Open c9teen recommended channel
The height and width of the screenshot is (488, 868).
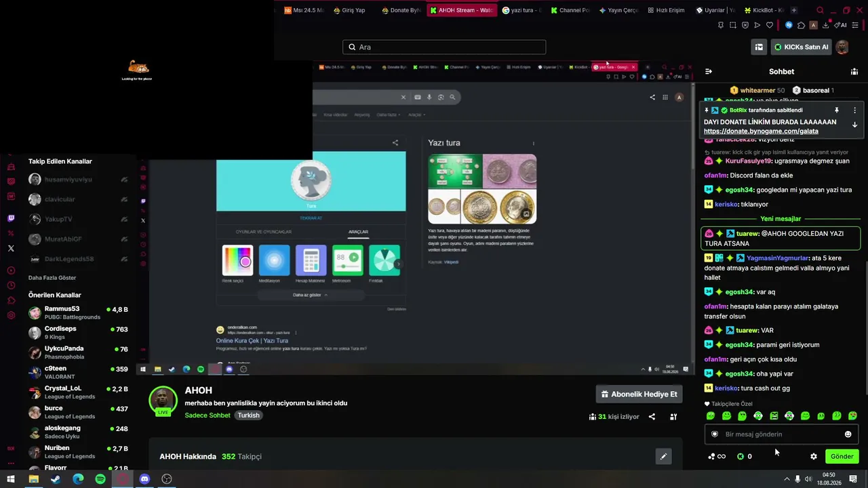click(x=79, y=372)
